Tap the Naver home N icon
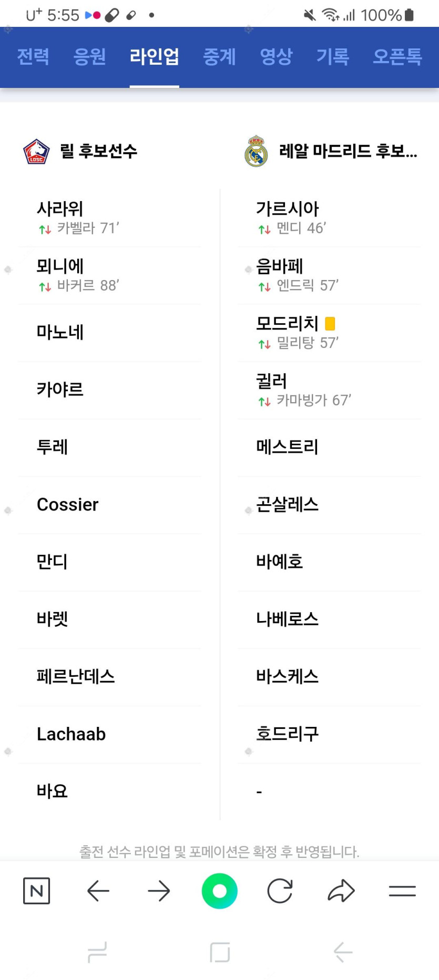Screen dimensions: 439x980 pyautogui.click(x=36, y=891)
